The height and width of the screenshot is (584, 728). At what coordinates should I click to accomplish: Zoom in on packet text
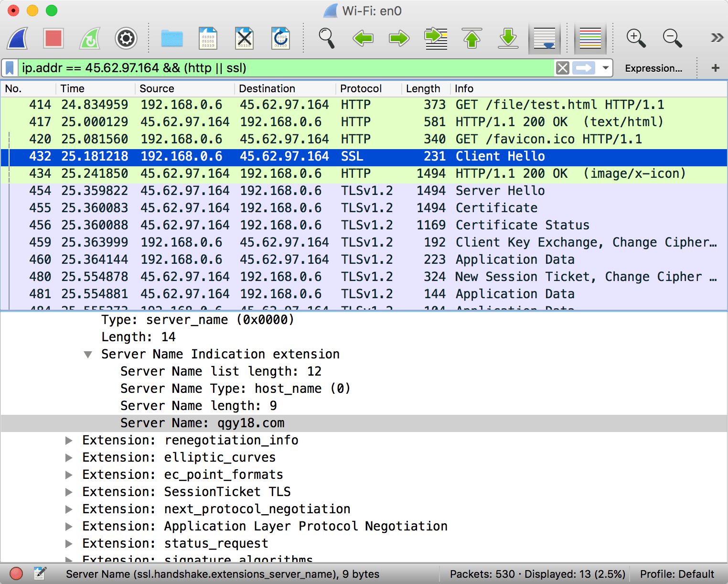(x=636, y=38)
